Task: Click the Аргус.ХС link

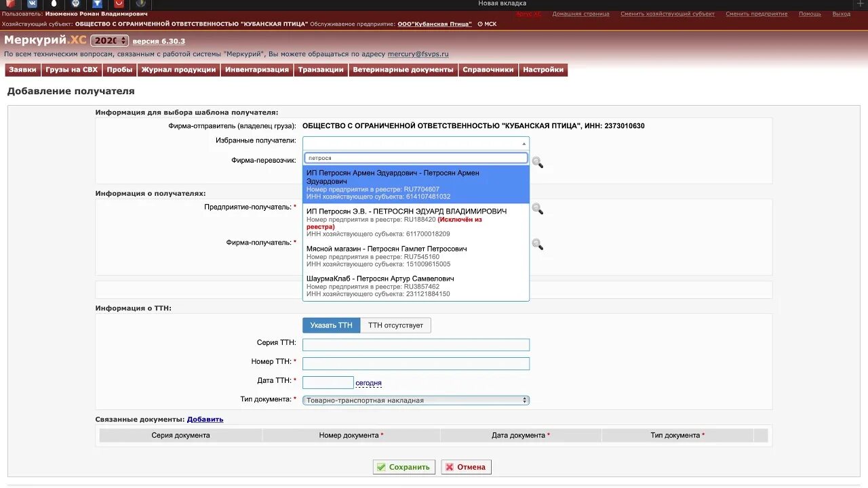Action: [528, 14]
